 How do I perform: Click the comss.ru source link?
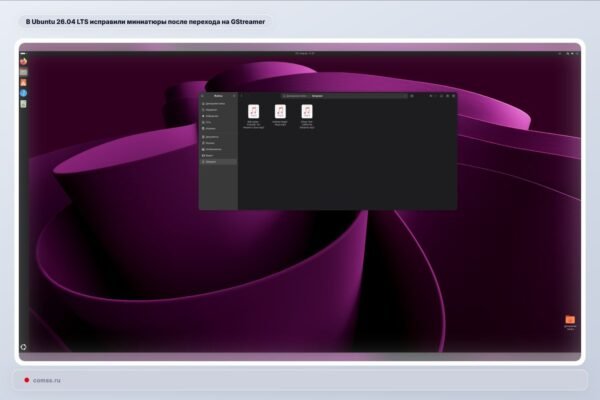[47, 380]
